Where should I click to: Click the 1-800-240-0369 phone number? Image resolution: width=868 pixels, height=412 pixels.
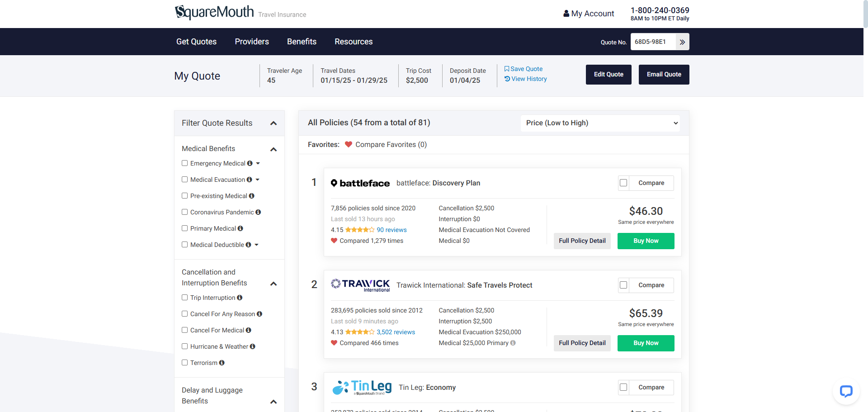point(660,10)
